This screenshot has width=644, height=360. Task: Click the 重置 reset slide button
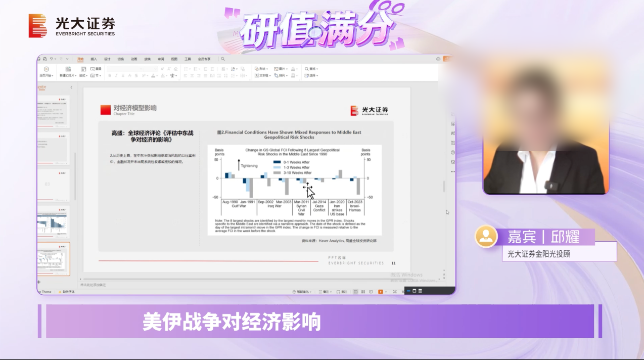(96, 69)
